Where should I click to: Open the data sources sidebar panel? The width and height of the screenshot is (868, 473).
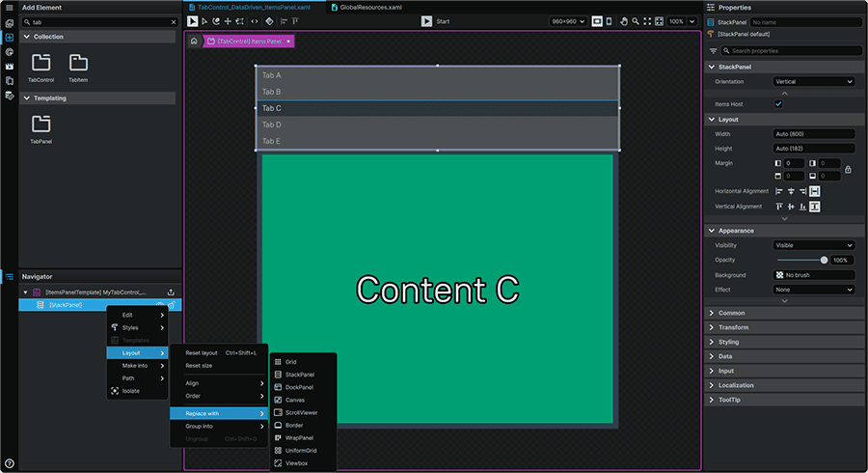pyautogui.click(x=10, y=96)
